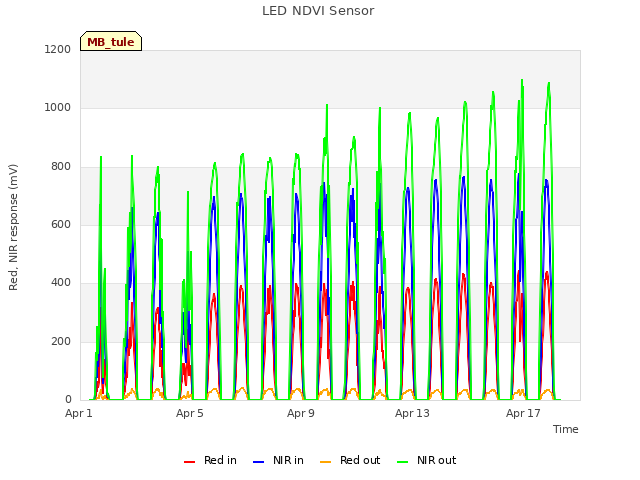The width and height of the screenshot is (640, 480).
Task: Click the LED NDVI Sensor chart title
Action: click(318, 11)
